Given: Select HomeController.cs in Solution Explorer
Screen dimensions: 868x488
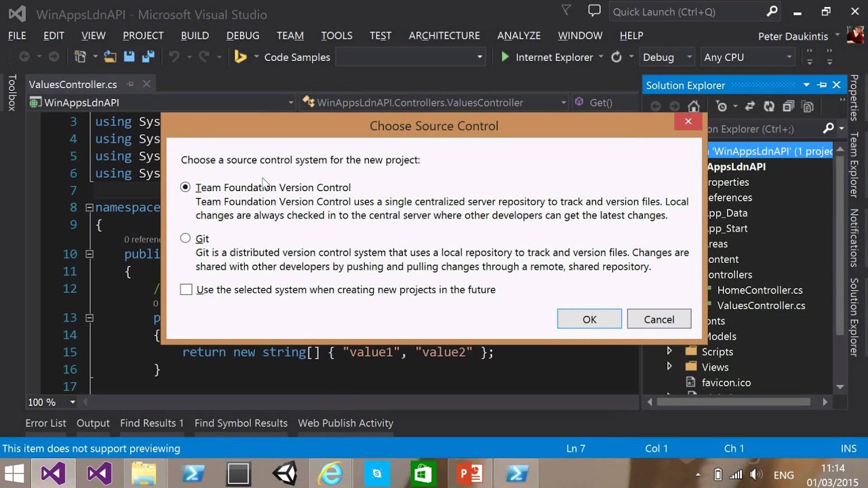Looking at the screenshot, I should 759,290.
